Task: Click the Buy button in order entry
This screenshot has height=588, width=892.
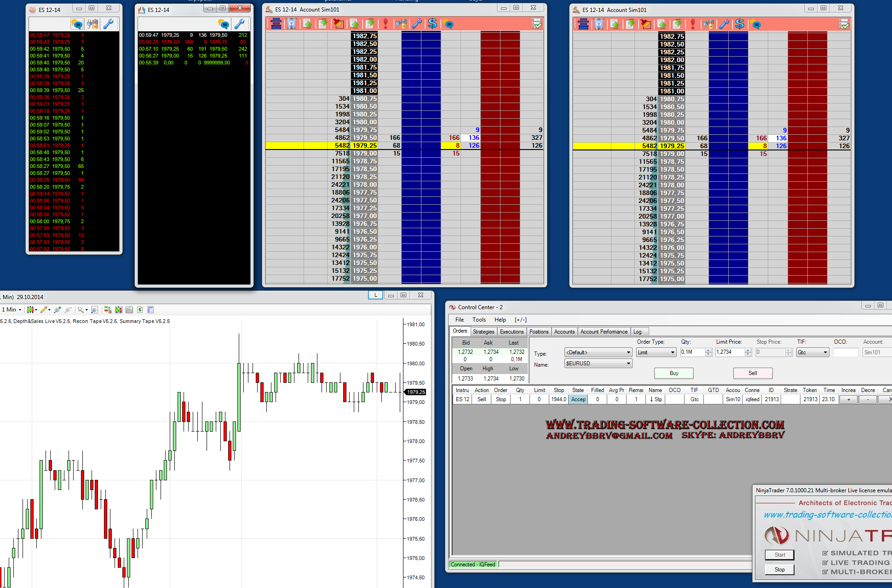Action: click(x=673, y=373)
